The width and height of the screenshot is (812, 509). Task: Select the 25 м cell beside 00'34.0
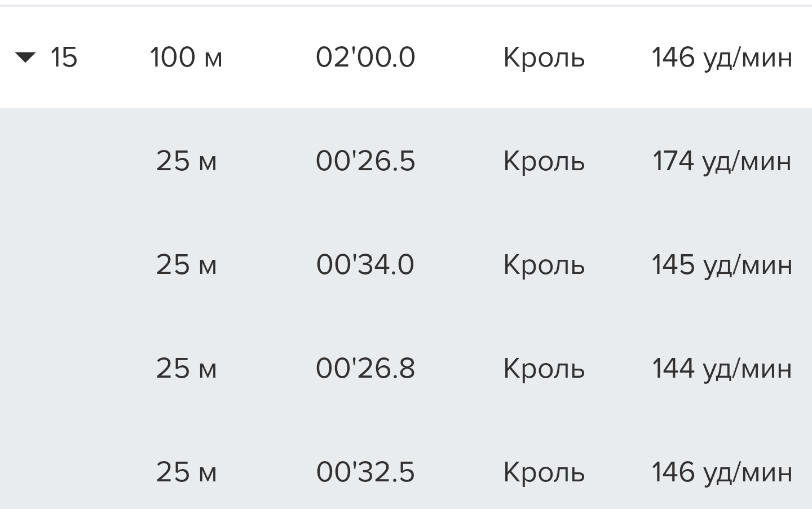(186, 265)
